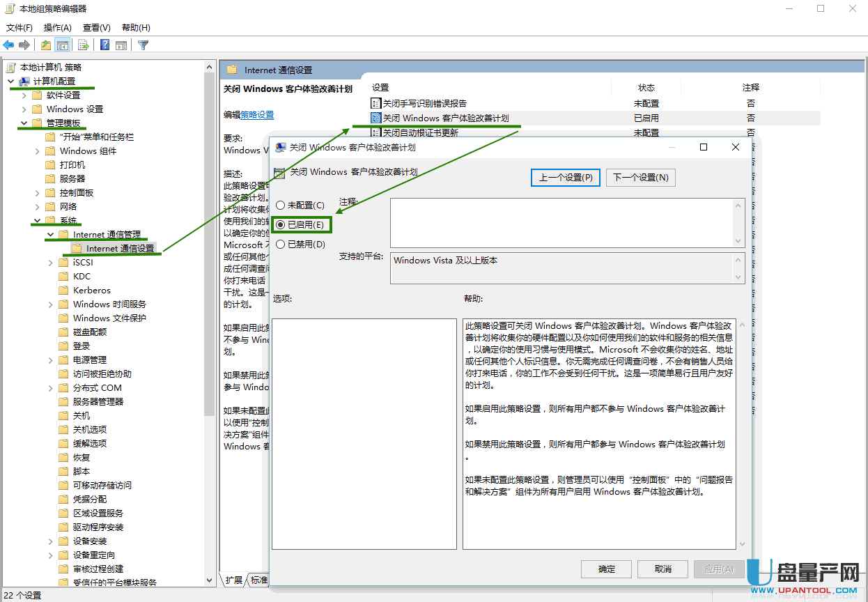The width and height of the screenshot is (868, 602).
Task: Open Help via the question mark icon
Action: tap(104, 45)
